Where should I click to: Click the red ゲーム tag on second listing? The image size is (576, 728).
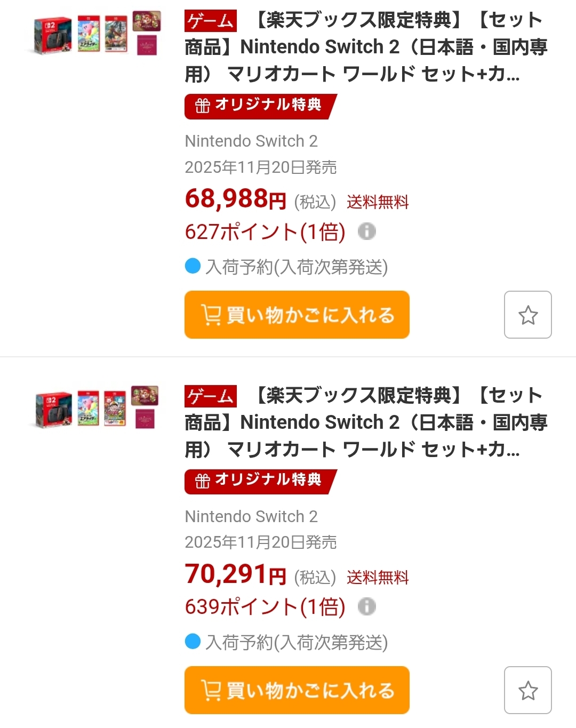(211, 396)
